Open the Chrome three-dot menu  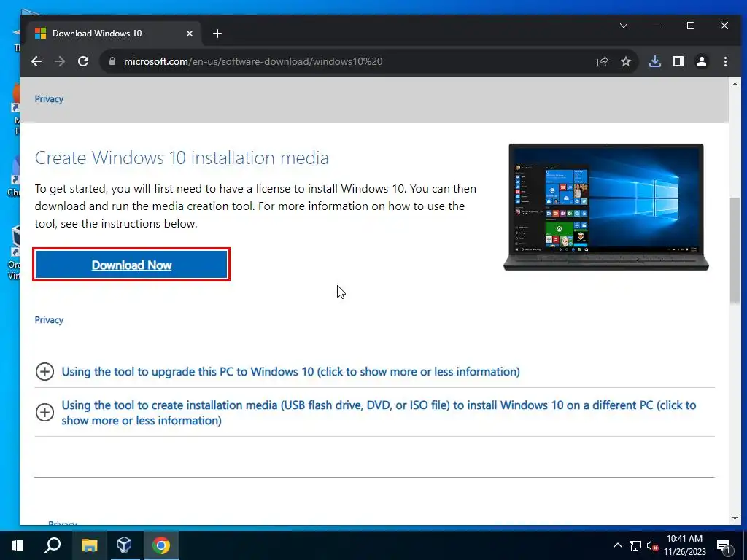tap(725, 61)
